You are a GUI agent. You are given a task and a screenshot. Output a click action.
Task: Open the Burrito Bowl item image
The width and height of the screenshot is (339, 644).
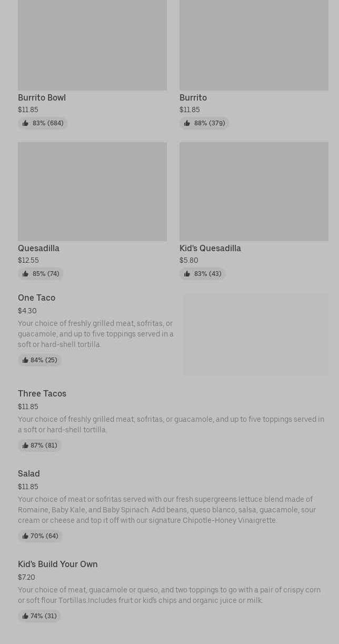pos(92,45)
